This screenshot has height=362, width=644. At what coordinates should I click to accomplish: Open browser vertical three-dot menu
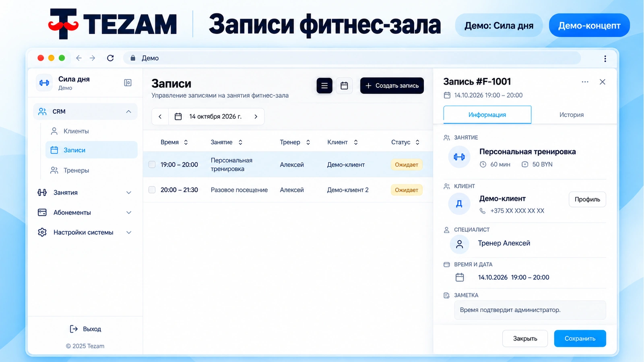coord(605,59)
